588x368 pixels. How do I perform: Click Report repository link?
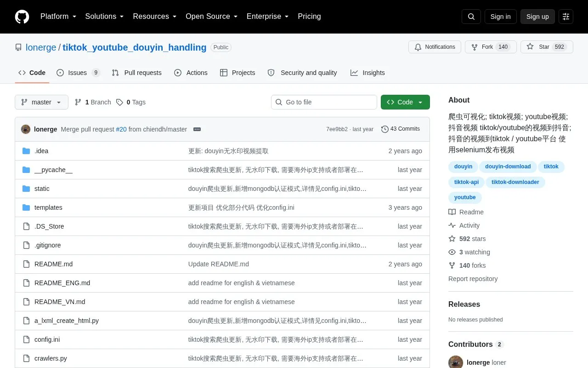(473, 279)
